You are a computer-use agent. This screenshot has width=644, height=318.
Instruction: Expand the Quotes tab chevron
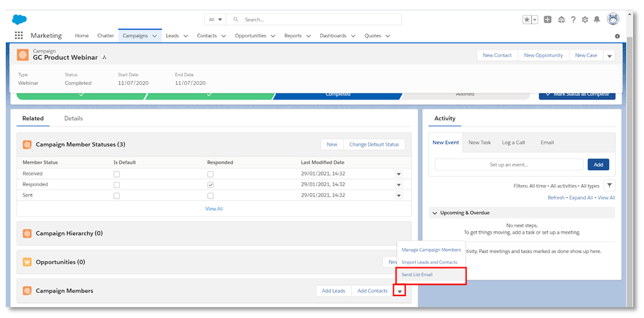(387, 36)
